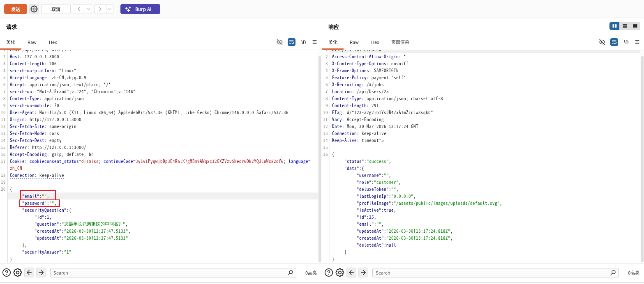Launch the Burp AI button
This screenshot has height=284, width=644.
tap(140, 9)
